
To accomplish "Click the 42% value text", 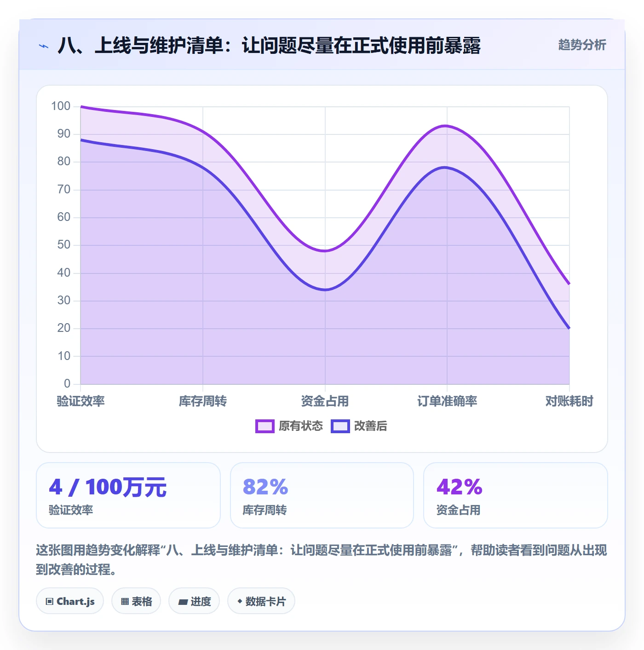I will (x=459, y=487).
